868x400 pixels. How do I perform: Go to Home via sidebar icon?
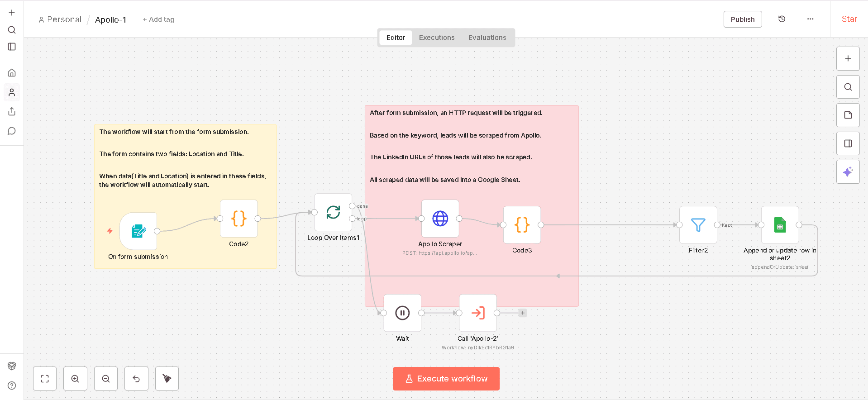[x=12, y=73]
